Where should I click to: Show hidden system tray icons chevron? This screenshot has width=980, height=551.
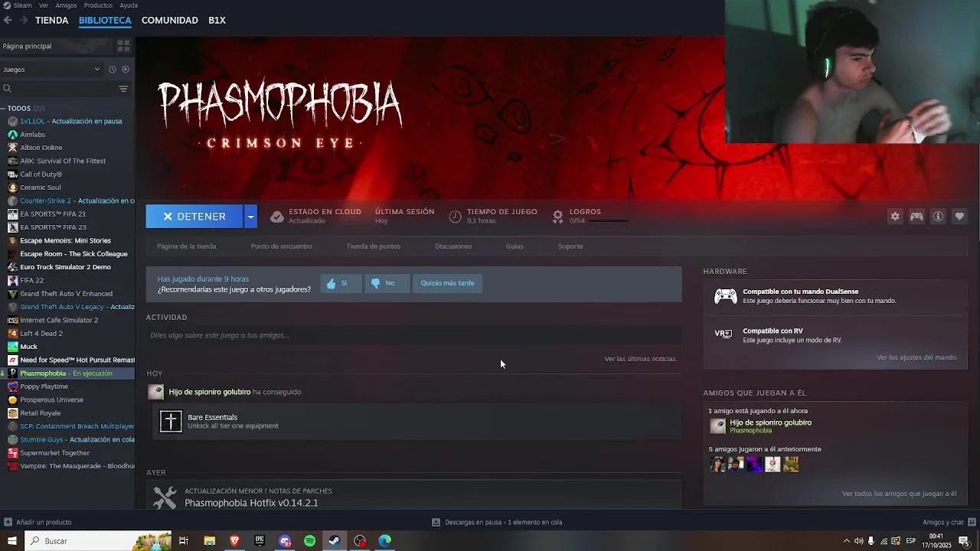tap(846, 541)
